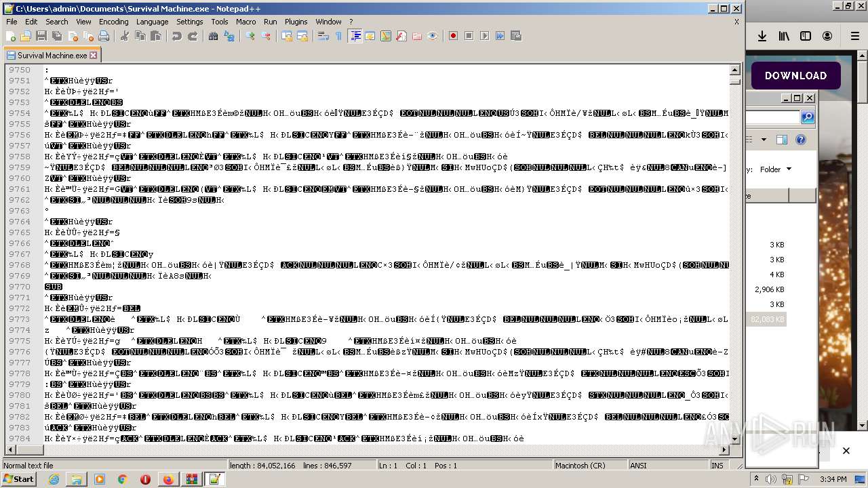Open the Encoding menu
Viewport: 868px width, 488px height.
pos(114,22)
